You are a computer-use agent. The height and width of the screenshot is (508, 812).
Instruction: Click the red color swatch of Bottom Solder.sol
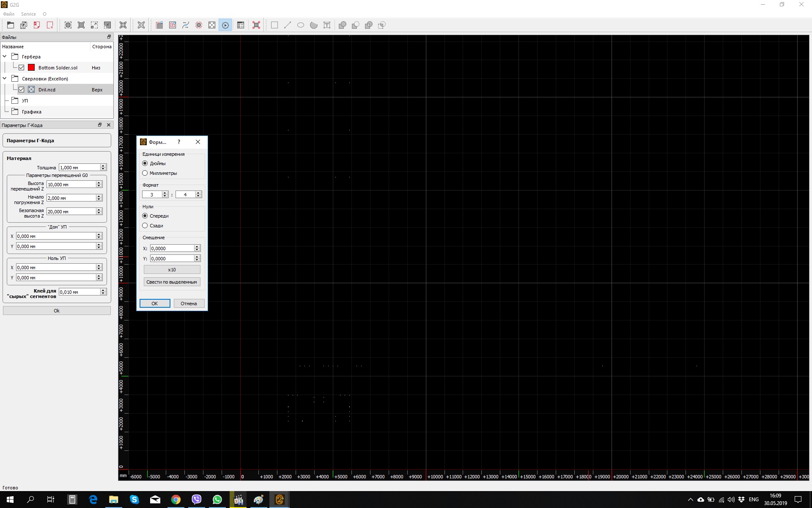(31, 67)
